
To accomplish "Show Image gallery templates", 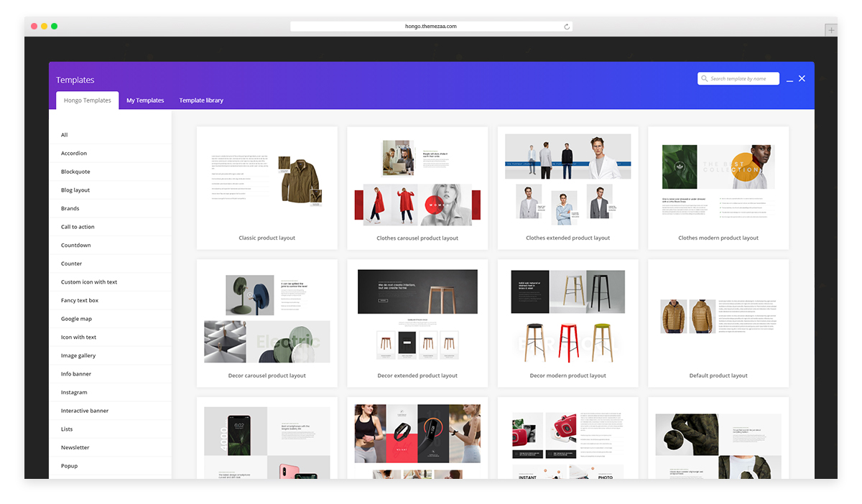I will tap(110, 355).
